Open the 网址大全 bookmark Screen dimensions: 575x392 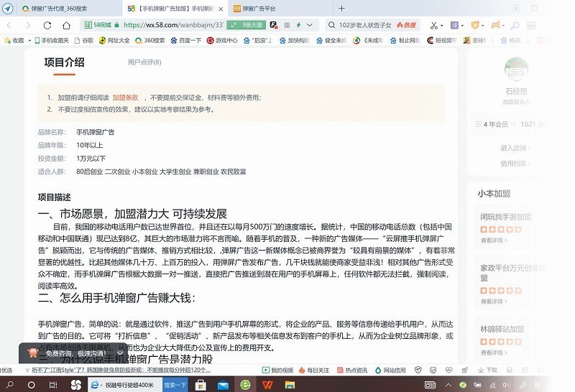114,40
